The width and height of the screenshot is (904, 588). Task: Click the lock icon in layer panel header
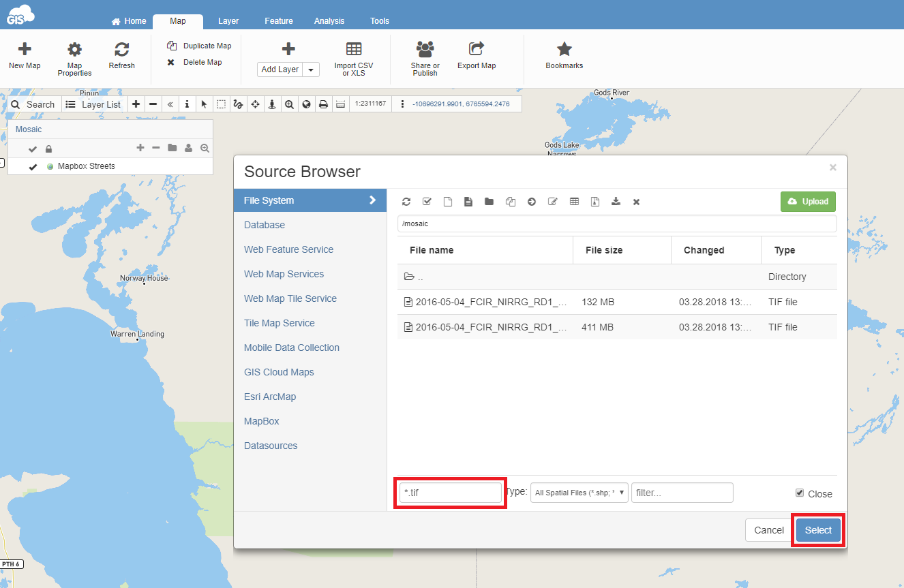tap(48, 149)
